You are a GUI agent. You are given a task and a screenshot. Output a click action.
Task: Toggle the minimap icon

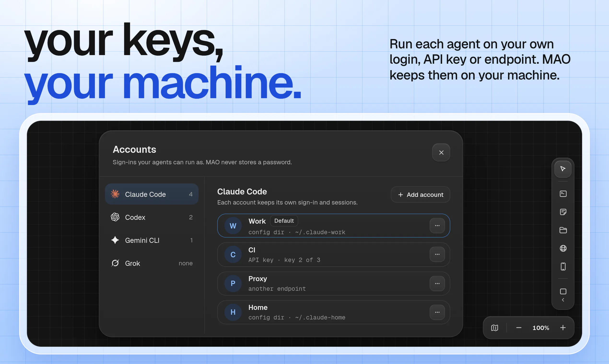(x=495, y=328)
